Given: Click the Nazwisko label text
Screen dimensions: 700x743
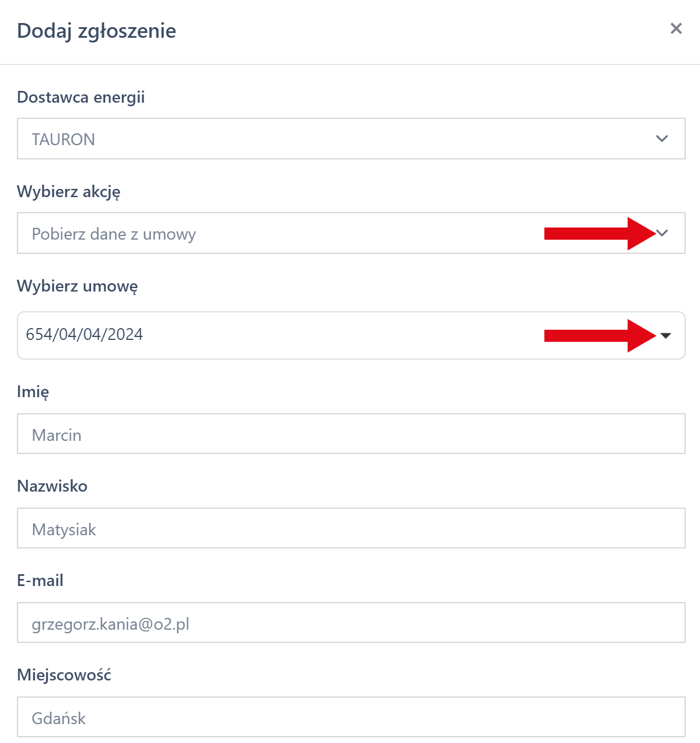Looking at the screenshot, I should coord(52,486).
